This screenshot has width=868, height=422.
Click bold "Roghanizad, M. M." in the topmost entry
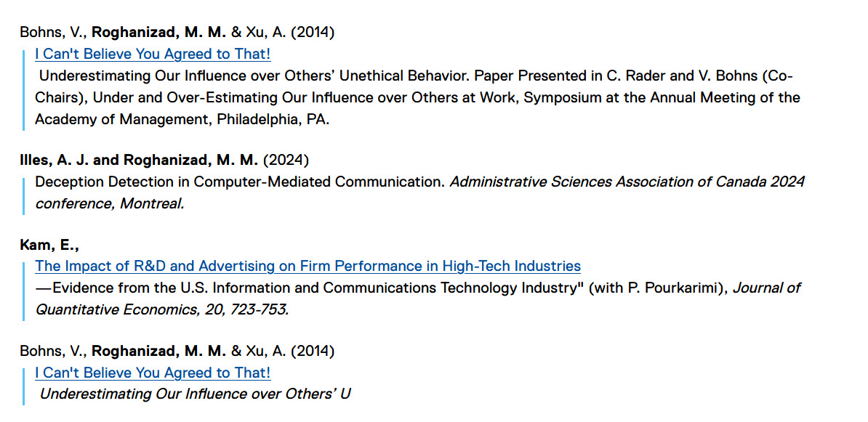[159, 32]
